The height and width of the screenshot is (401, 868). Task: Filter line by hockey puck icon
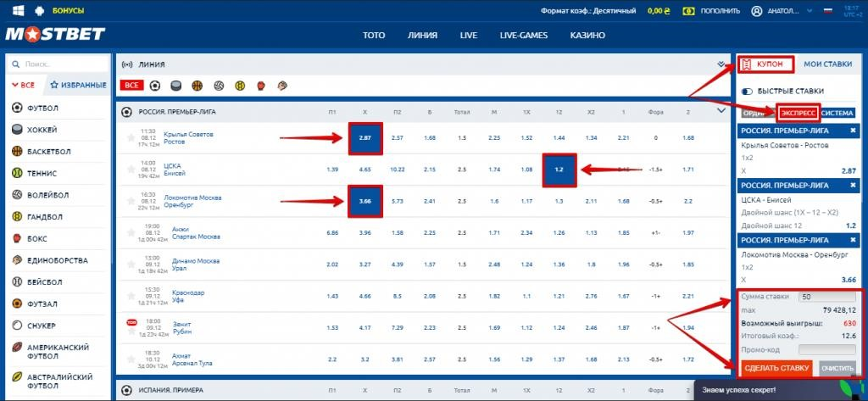tap(175, 86)
